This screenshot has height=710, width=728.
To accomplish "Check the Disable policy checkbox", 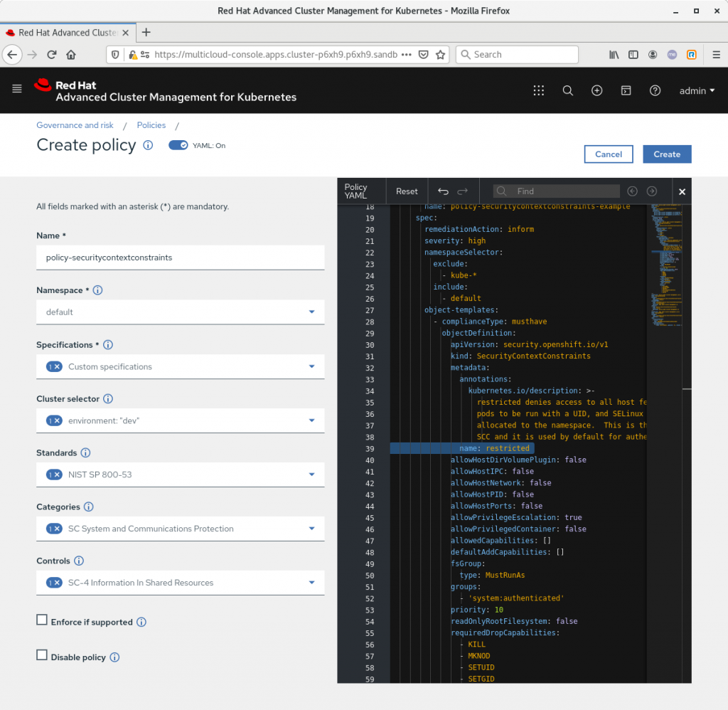I will point(42,655).
